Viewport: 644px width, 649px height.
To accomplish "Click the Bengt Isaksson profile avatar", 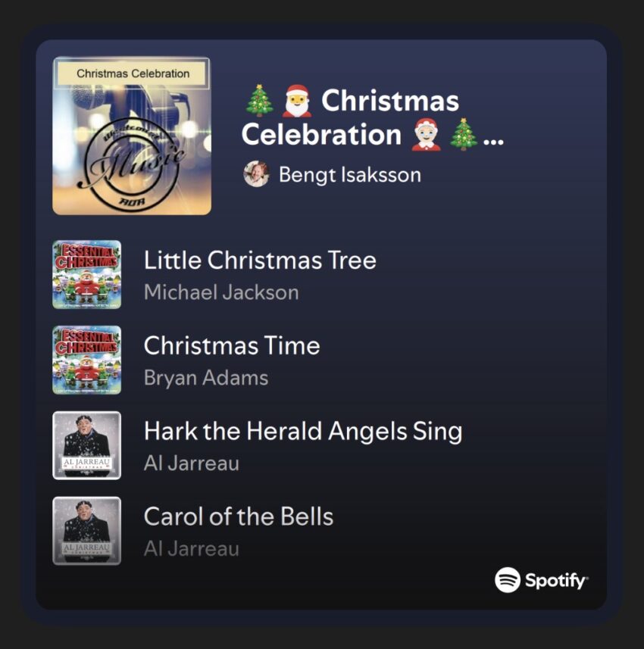I will click(256, 174).
